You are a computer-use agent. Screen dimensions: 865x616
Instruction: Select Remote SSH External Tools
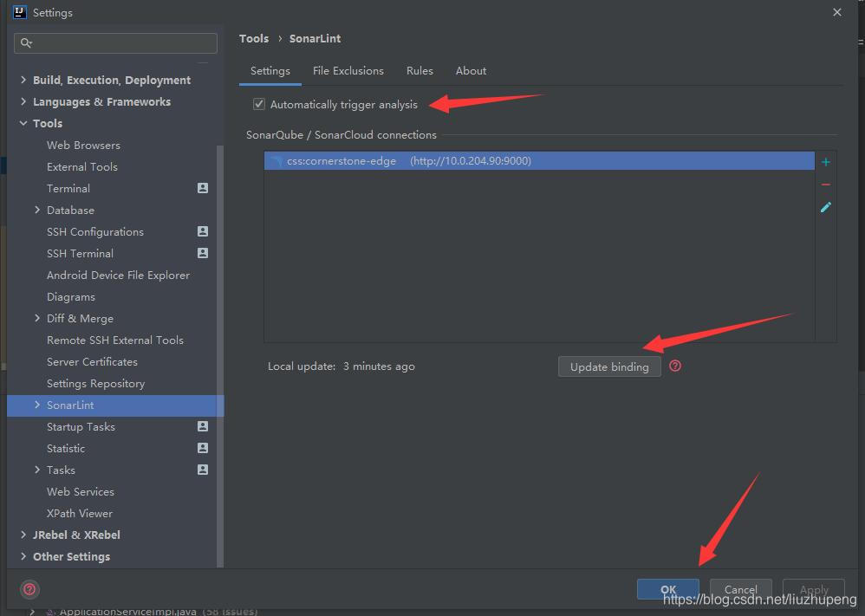(114, 340)
